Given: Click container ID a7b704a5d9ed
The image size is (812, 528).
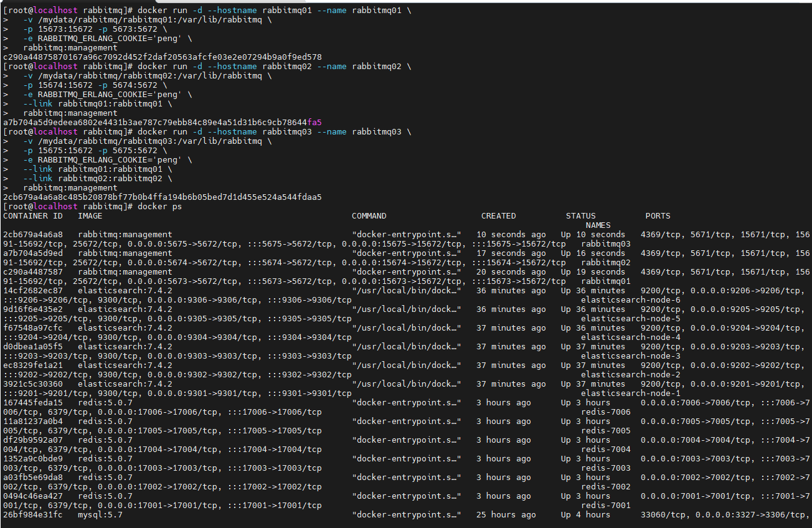Looking at the screenshot, I should 33,253.
